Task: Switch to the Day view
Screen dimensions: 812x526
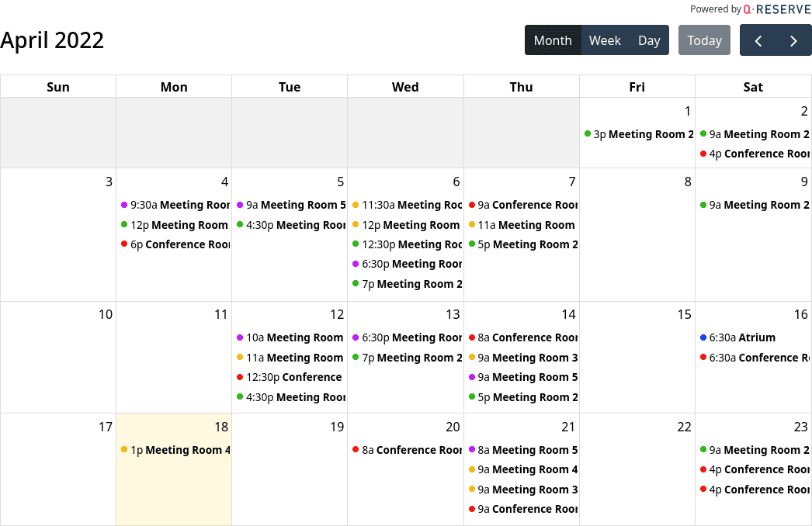Action: pyautogui.click(x=649, y=40)
